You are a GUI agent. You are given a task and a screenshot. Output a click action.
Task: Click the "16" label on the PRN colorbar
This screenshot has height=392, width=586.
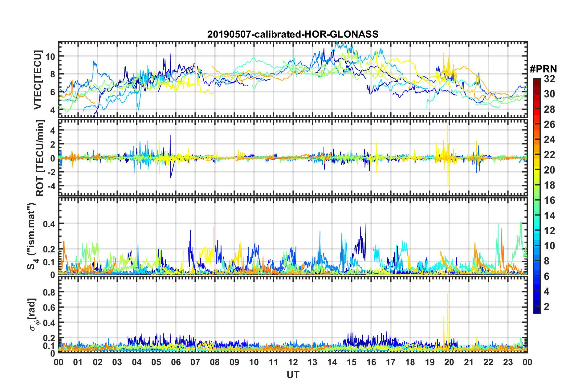point(549,200)
